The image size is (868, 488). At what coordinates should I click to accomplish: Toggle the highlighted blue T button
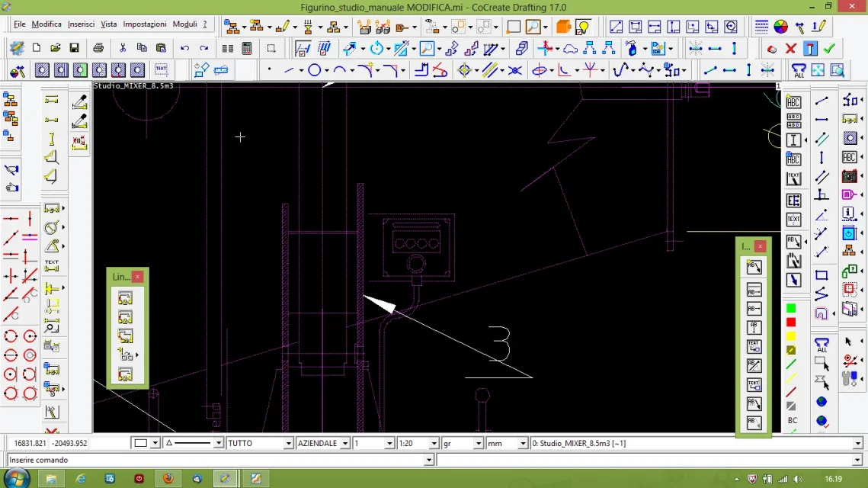coord(810,48)
